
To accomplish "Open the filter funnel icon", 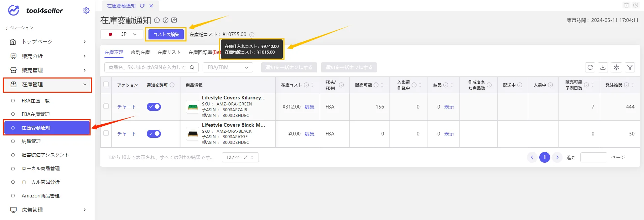I will [630, 67].
